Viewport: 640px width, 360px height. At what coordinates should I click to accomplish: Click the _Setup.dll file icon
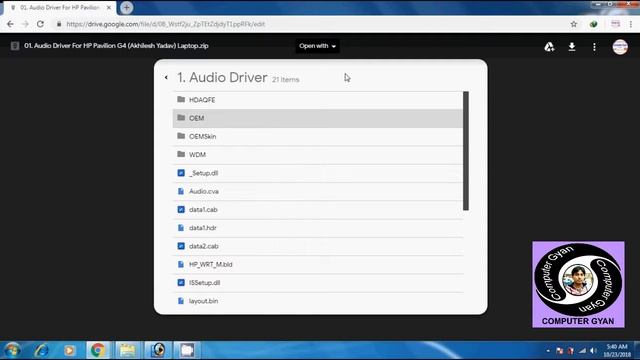coord(181,173)
